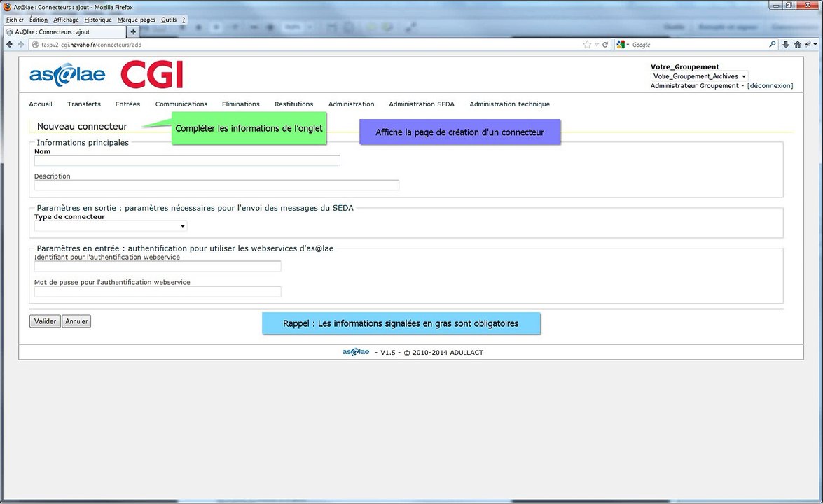This screenshot has width=823, height=504.
Task: Open the Eliminations navigation item
Action: tap(241, 104)
